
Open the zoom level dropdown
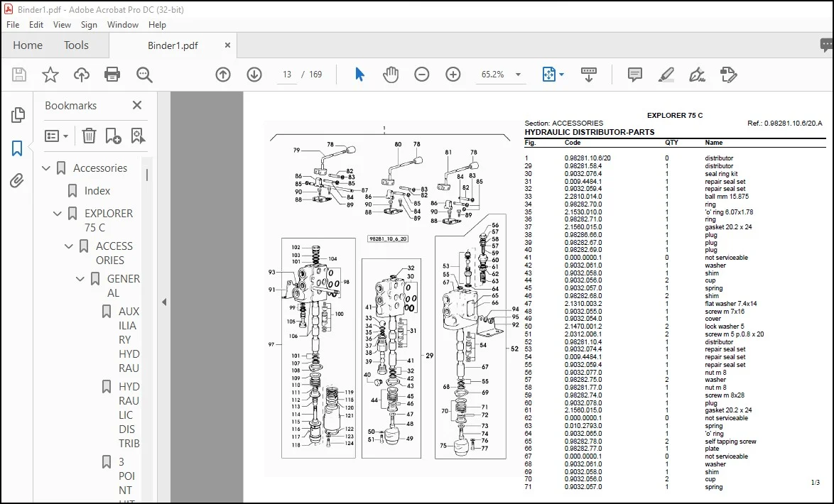(518, 75)
